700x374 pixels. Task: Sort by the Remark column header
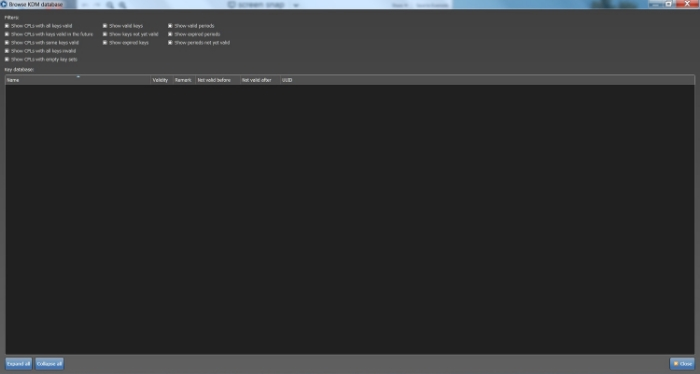[x=184, y=80]
